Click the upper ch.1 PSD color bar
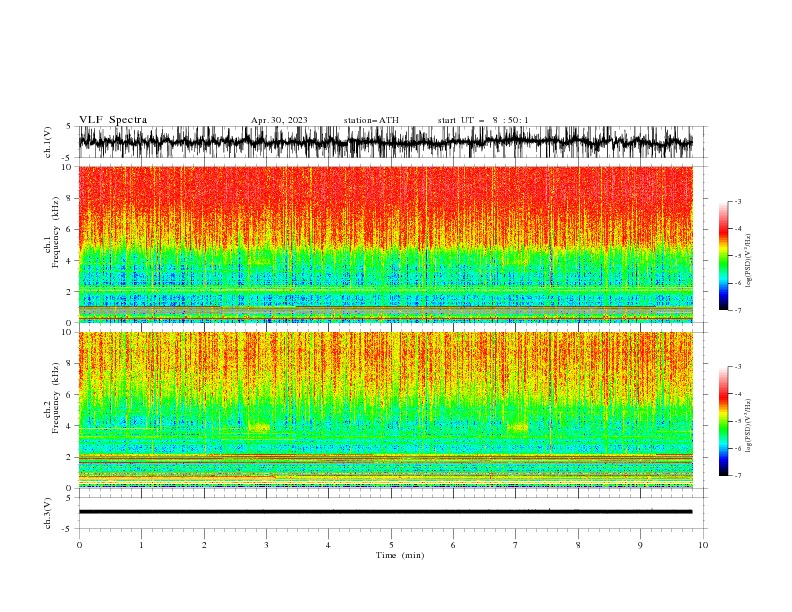792x612 pixels. tap(724, 256)
